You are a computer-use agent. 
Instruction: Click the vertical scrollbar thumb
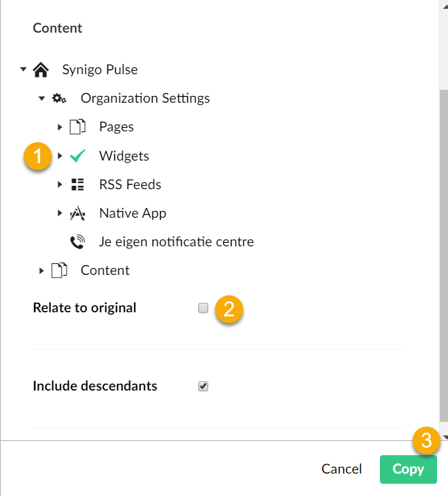click(444, 256)
